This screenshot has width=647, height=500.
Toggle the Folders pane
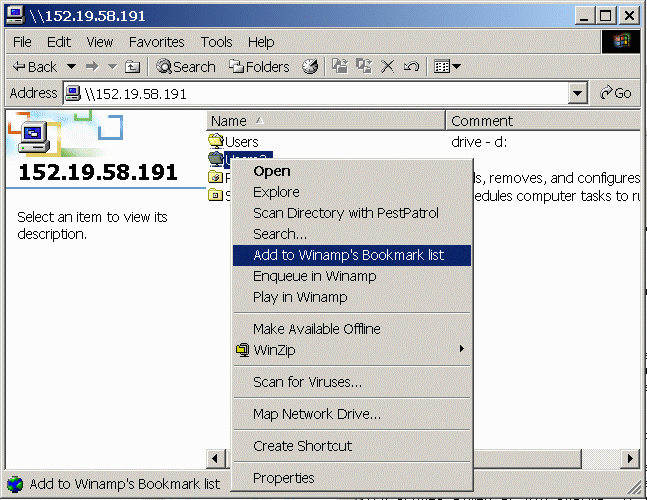(x=259, y=66)
